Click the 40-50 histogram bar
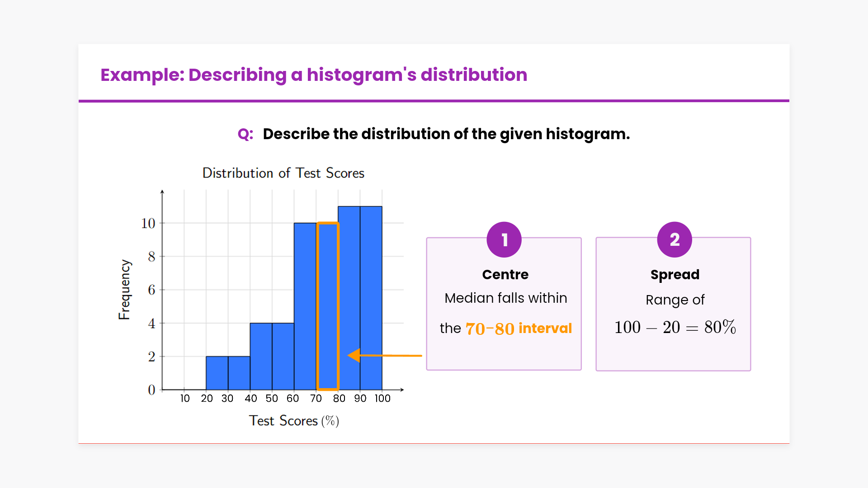Screen dimensions: 868x488 tap(261, 356)
